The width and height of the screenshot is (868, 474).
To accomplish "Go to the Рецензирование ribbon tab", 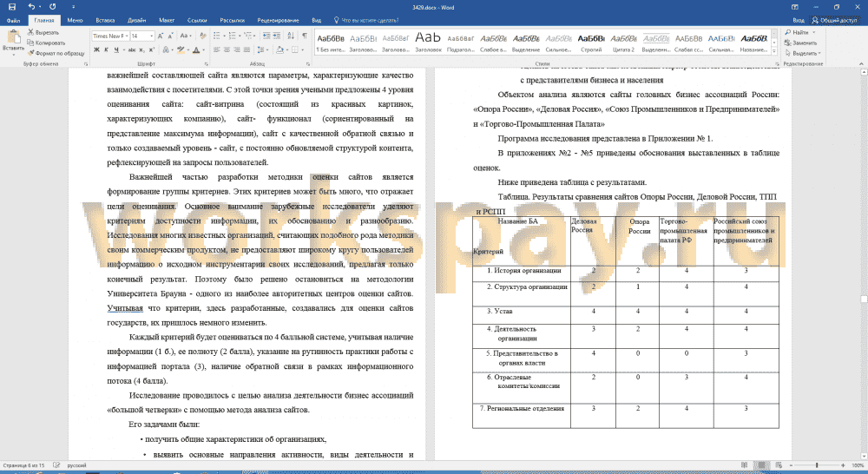I will tap(278, 21).
